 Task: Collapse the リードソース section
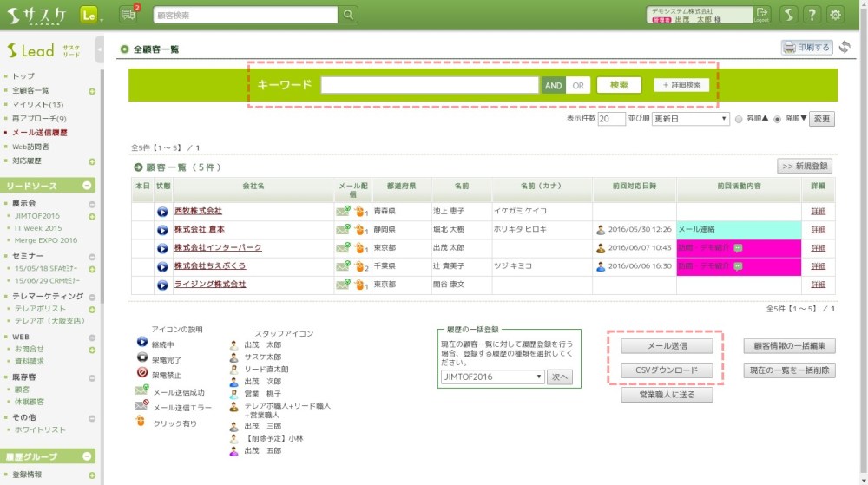[88, 186]
